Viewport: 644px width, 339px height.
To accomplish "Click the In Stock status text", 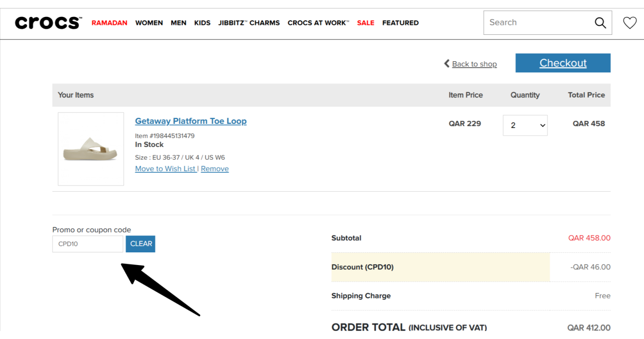I will [x=149, y=145].
